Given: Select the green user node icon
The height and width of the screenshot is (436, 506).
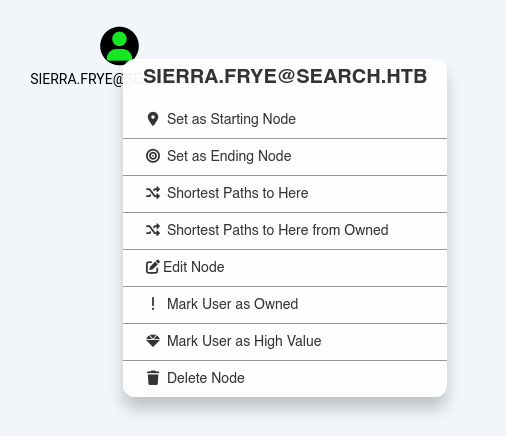Looking at the screenshot, I should (x=119, y=46).
